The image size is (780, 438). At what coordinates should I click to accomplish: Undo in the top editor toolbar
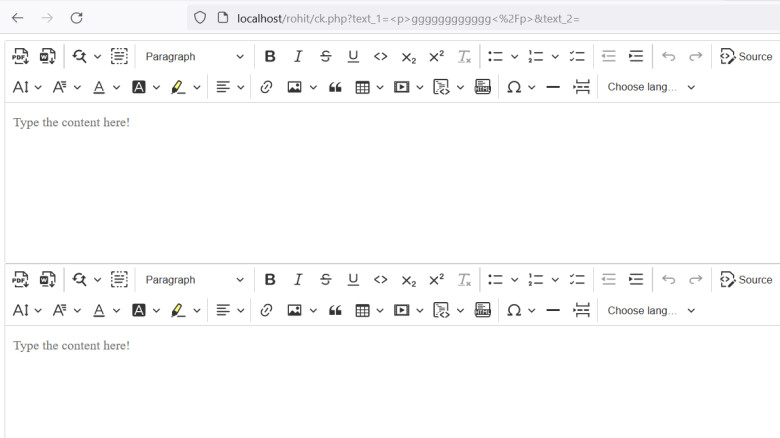[x=668, y=56]
